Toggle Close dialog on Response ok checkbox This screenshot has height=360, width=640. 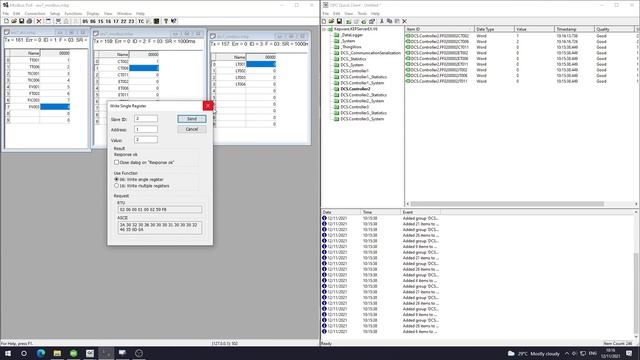pyautogui.click(x=117, y=162)
